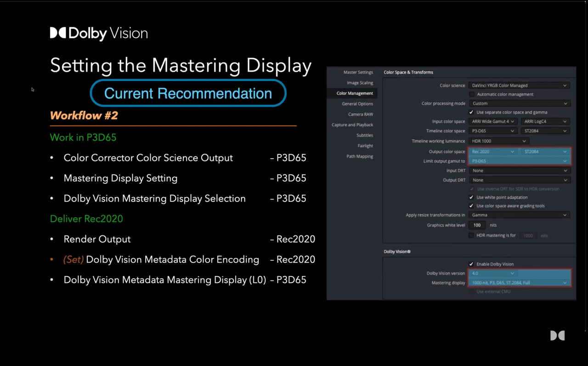Toggle the Enable Dolby Vision checkbox

[471, 264]
